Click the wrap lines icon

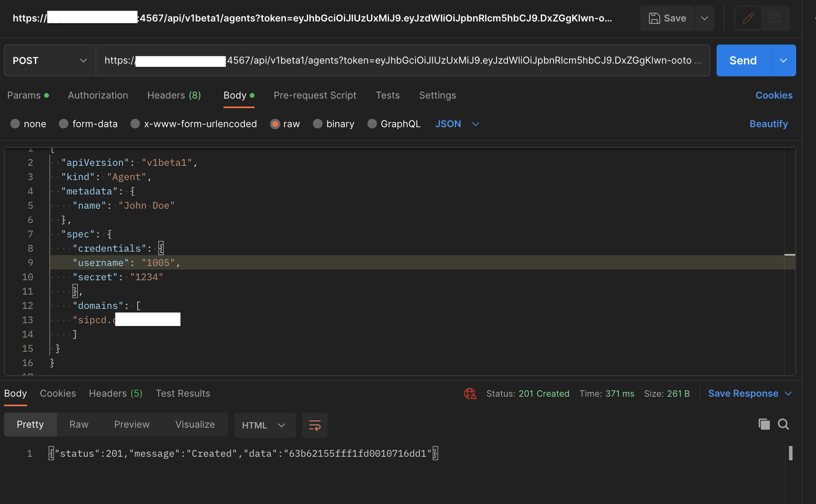tap(315, 425)
